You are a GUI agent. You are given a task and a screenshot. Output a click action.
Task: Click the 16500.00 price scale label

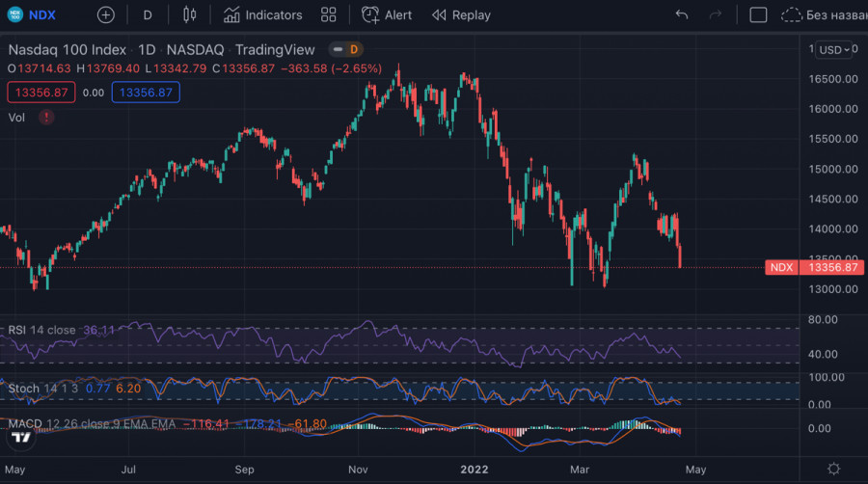pyautogui.click(x=833, y=79)
